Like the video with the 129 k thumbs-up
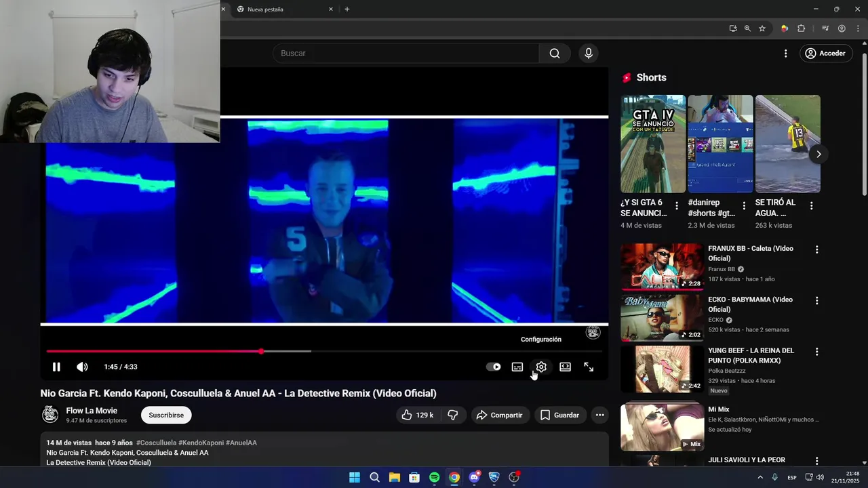This screenshot has width=868, height=488. tap(418, 415)
